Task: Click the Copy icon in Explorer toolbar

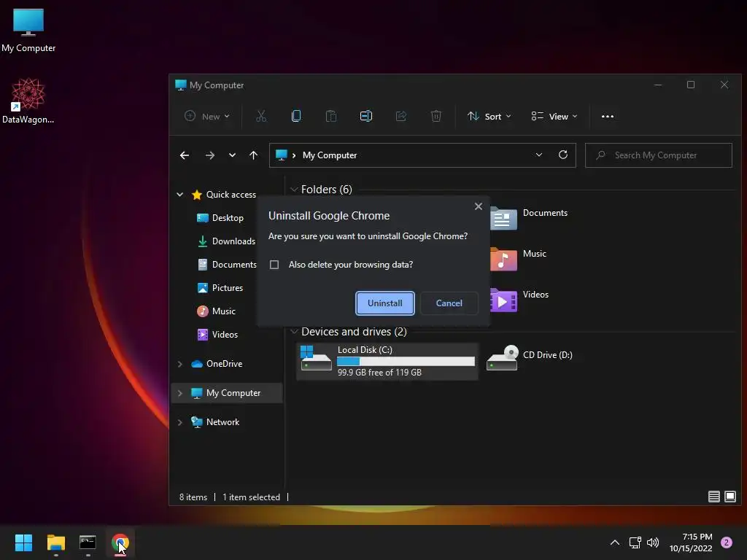Action: (x=296, y=116)
